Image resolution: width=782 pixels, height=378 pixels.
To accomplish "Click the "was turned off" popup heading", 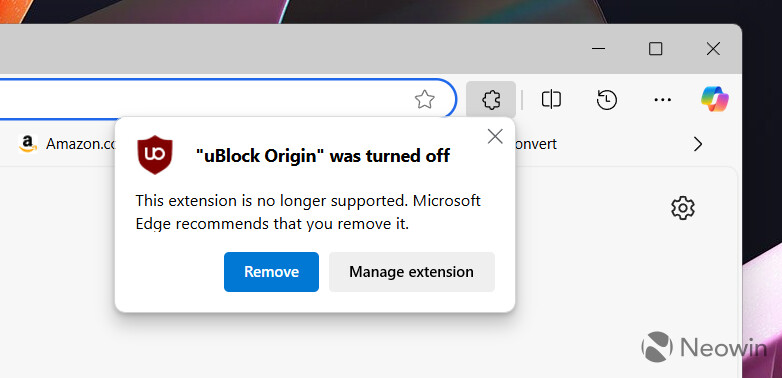I will pos(323,156).
